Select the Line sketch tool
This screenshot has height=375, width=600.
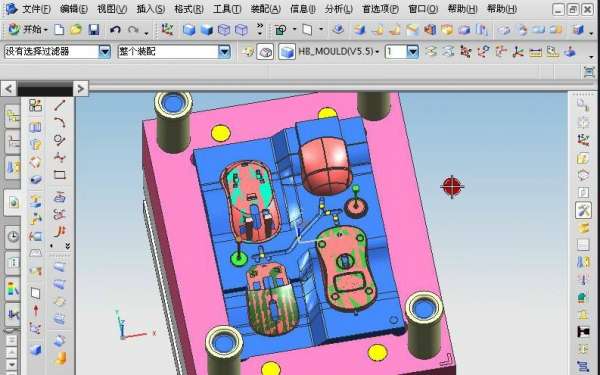click(60, 105)
